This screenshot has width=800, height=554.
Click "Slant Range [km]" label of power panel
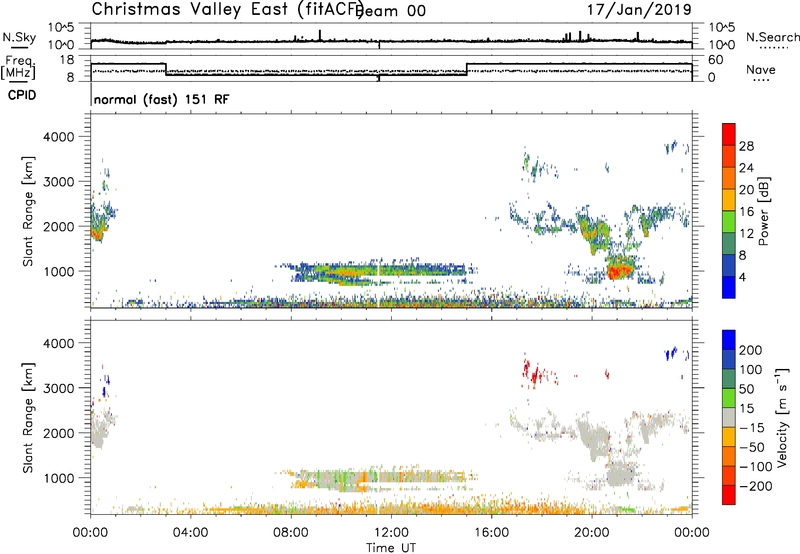click(28, 211)
